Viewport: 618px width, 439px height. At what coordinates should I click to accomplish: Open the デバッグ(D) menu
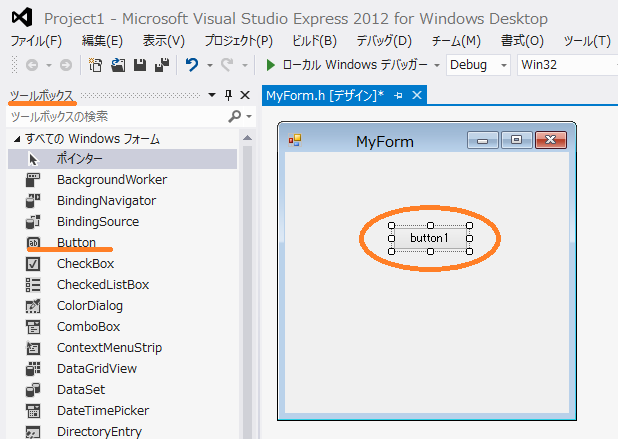(384, 41)
